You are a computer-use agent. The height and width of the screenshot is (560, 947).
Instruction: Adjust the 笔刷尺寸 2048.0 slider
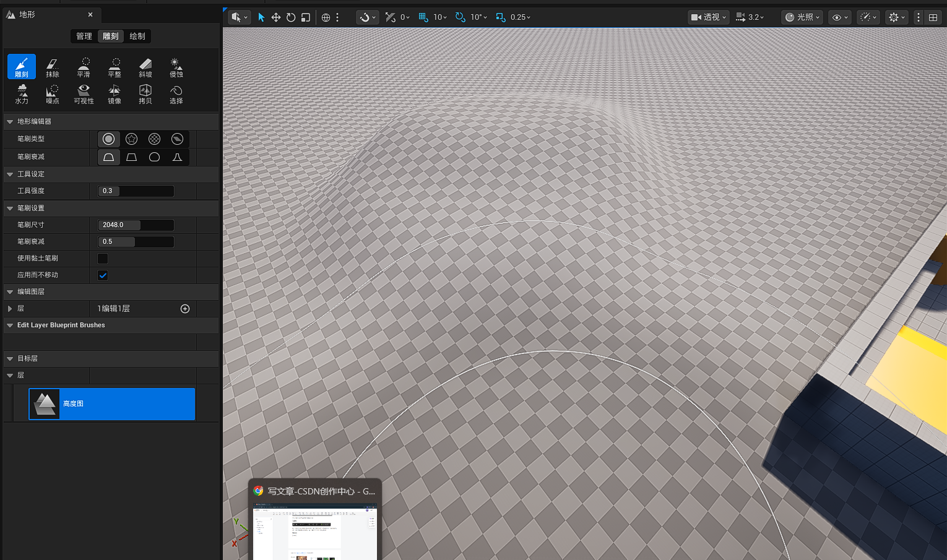point(136,225)
